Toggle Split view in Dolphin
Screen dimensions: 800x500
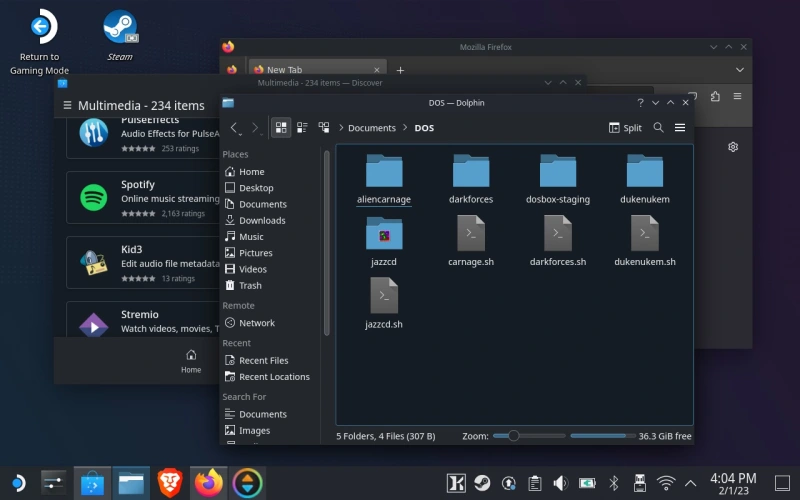click(625, 128)
